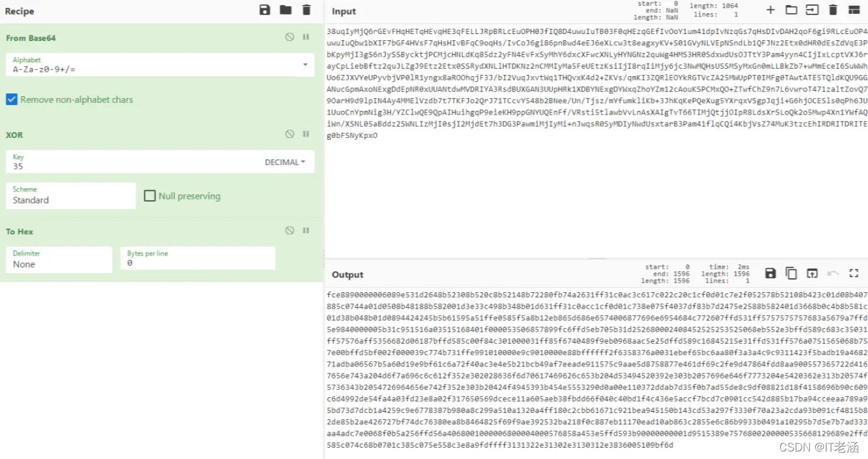Click the XOR Key input field
The image size is (868, 459).
[x=131, y=162]
